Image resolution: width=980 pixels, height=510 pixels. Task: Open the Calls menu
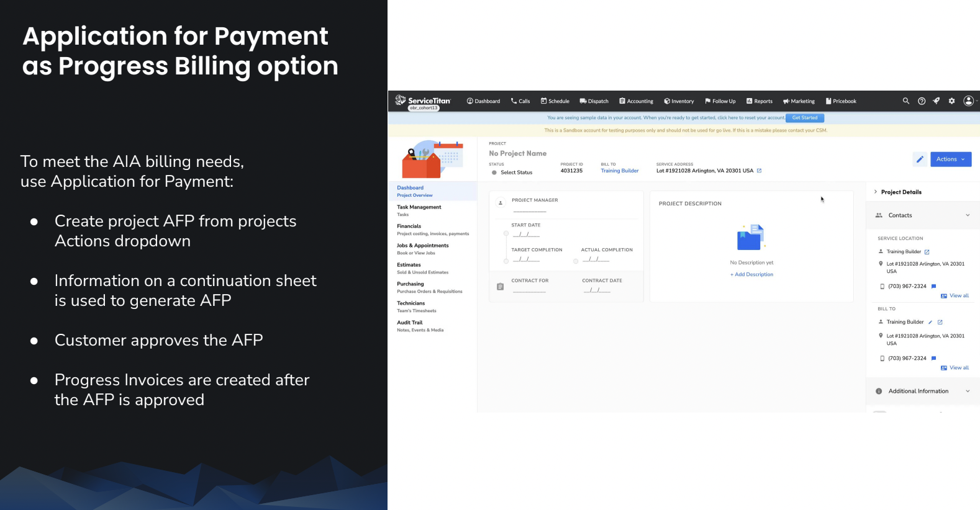pos(520,101)
